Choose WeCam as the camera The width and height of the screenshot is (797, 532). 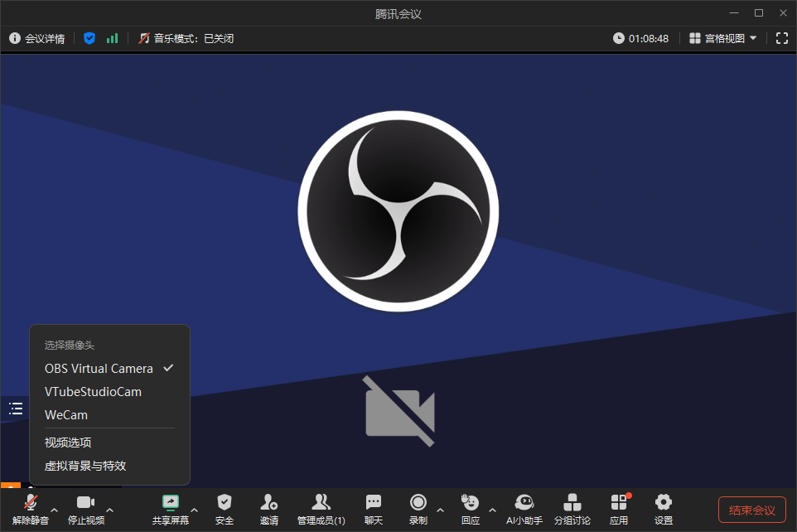click(x=66, y=415)
